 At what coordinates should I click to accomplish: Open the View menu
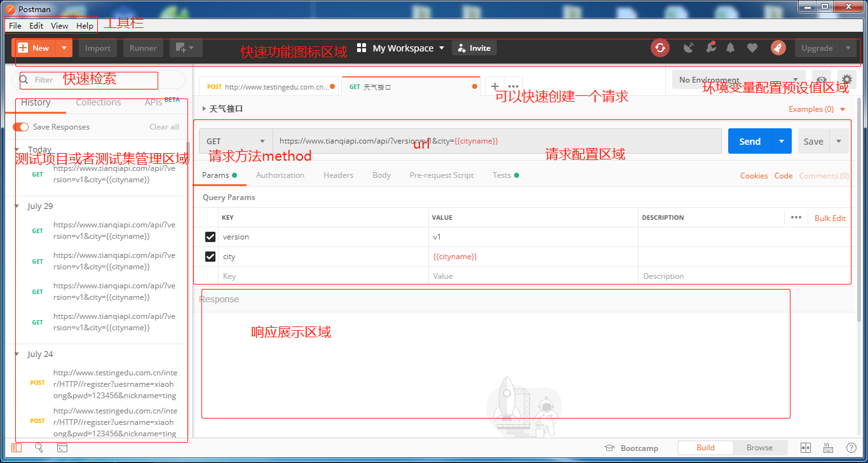click(60, 25)
